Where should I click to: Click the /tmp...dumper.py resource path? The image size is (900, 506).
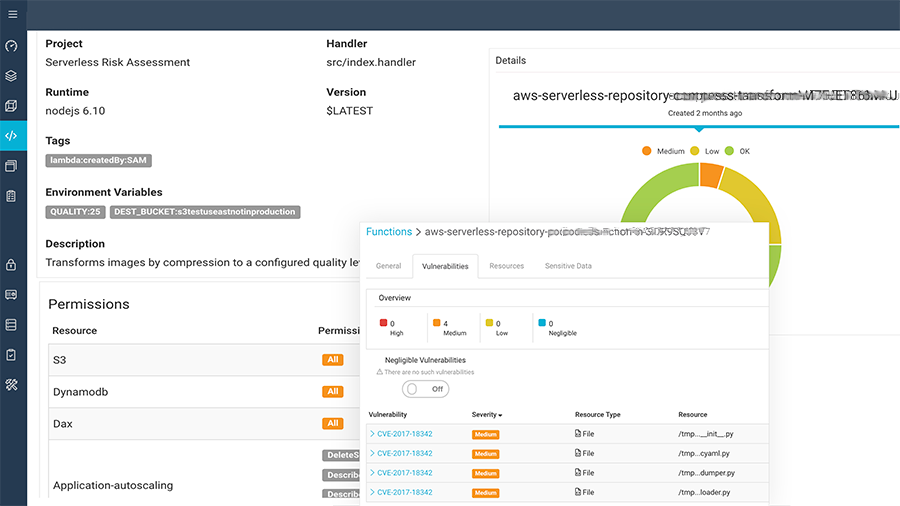click(x=707, y=473)
